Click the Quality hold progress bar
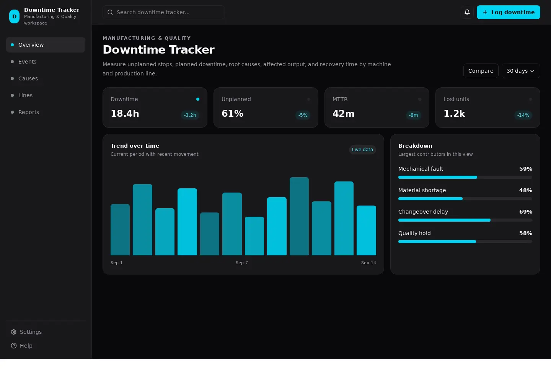The width and height of the screenshot is (551, 392). tap(465, 242)
